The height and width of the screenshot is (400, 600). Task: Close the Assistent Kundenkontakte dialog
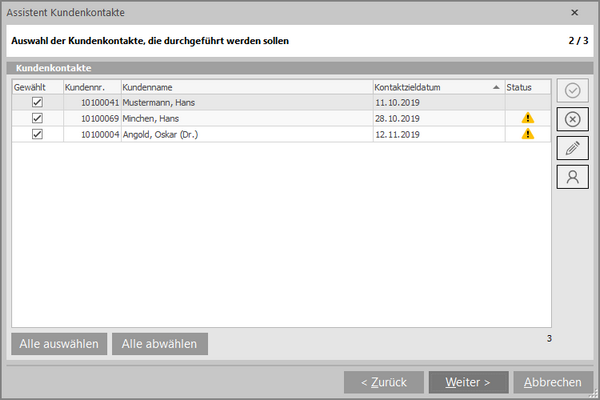pos(574,13)
